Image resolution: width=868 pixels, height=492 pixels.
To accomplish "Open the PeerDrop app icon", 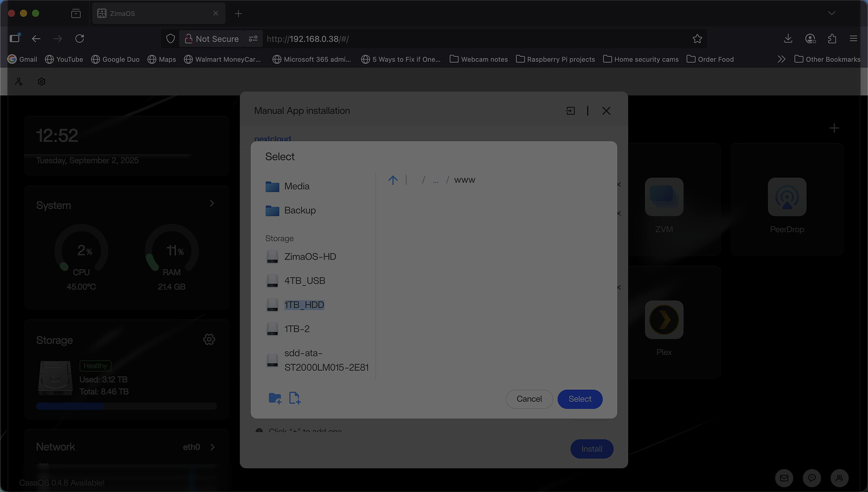I will tap(787, 197).
